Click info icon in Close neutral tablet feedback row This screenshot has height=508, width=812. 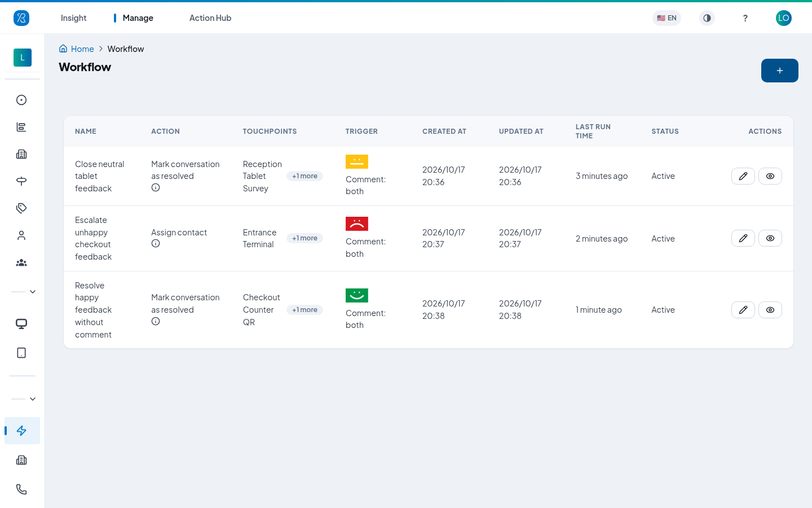click(156, 187)
